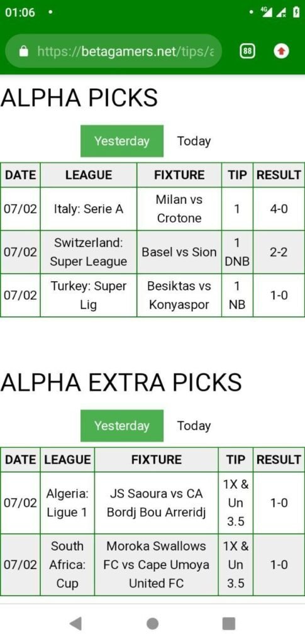This screenshot has height=644, width=305.
Task: Select Yesterday in Alpha Extra Picks
Action: (122, 426)
